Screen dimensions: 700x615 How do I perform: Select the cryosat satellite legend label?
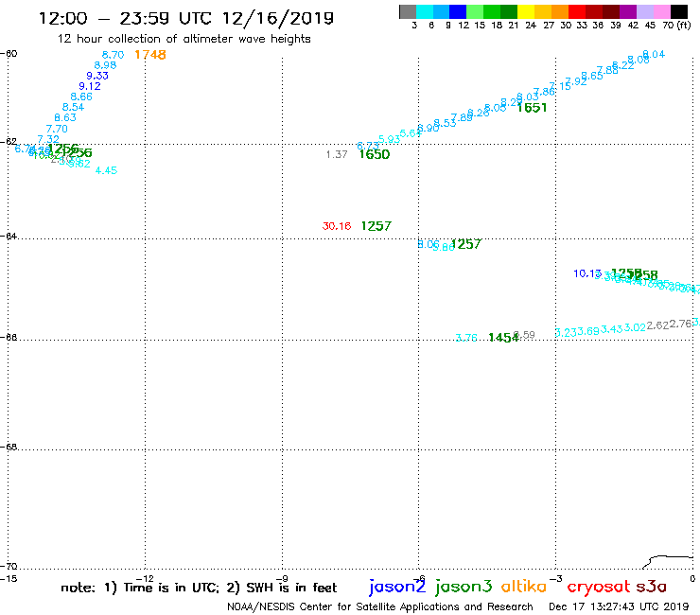pyautogui.click(x=599, y=587)
